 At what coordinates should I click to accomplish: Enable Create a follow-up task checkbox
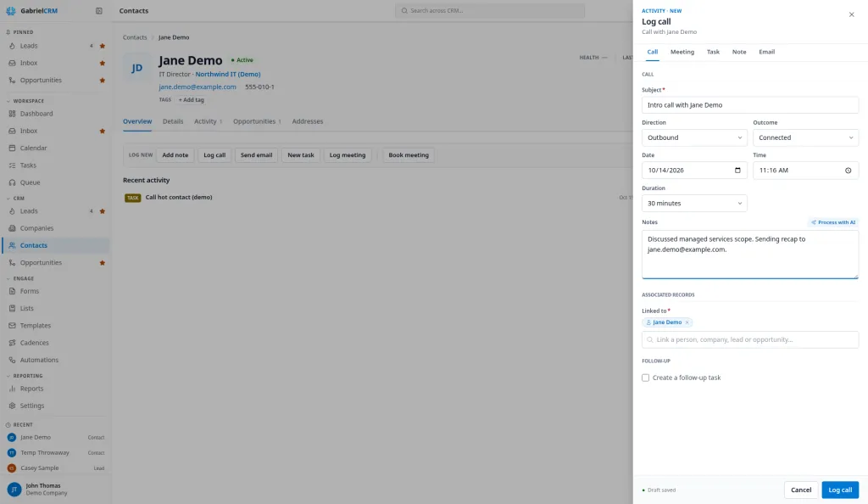(x=645, y=378)
